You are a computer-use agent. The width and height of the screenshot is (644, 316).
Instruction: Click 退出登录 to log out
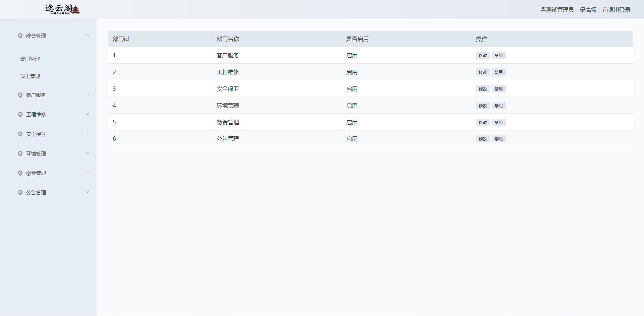click(619, 10)
